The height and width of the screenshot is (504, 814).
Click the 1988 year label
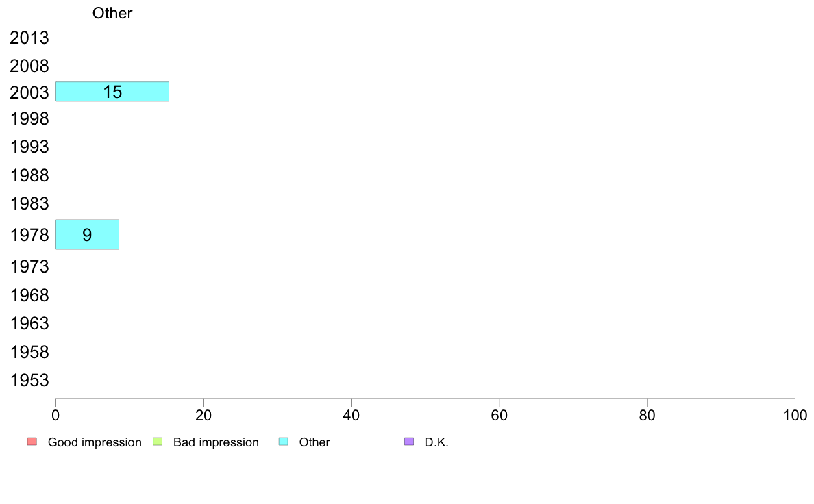(29, 175)
